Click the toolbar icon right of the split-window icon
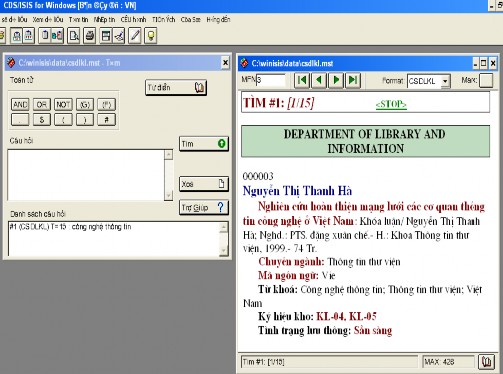The width and height of the screenshot is (503, 374). [119, 36]
